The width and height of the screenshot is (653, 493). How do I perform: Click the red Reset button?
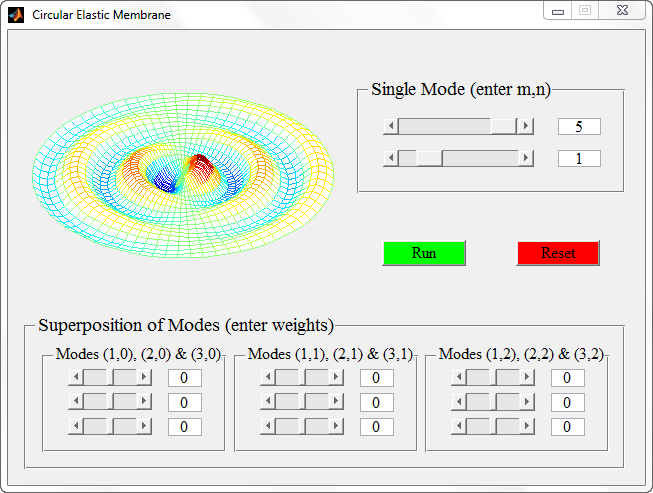click(558, 253)
